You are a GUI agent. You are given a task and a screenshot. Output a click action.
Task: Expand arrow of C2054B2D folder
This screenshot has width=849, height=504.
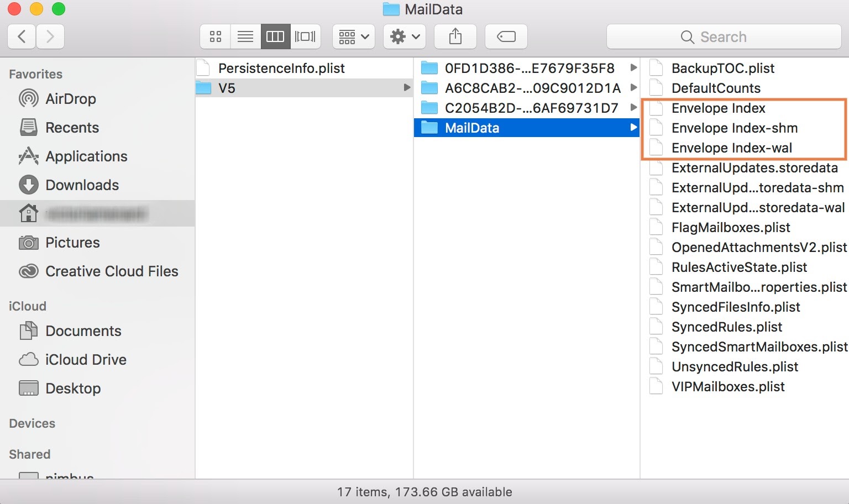[633, 108]
